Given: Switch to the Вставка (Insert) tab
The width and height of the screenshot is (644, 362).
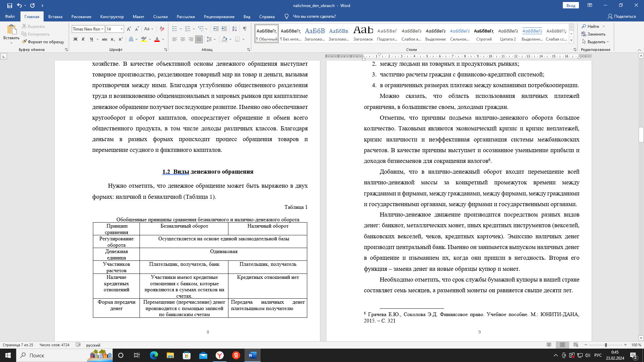Looking at the screenshot, I should pos(55,16).
